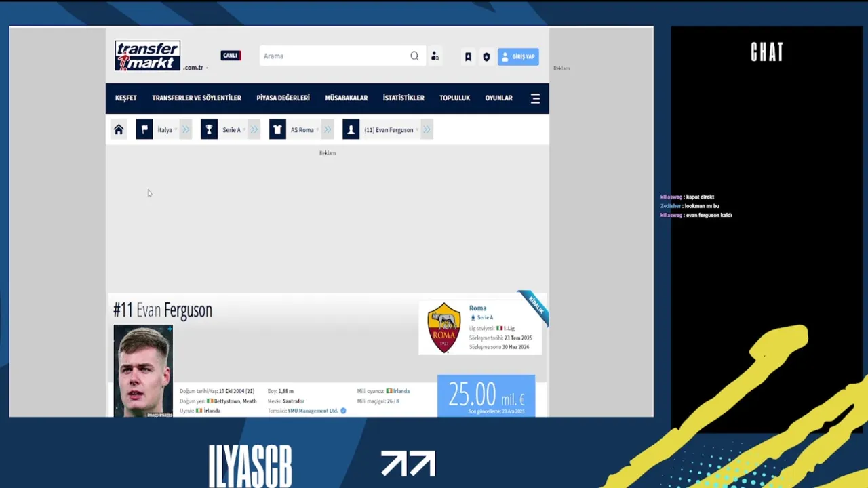Open the Roma club link
The width and height of the screenshot is (868, 488).
[x=477, y=308]
